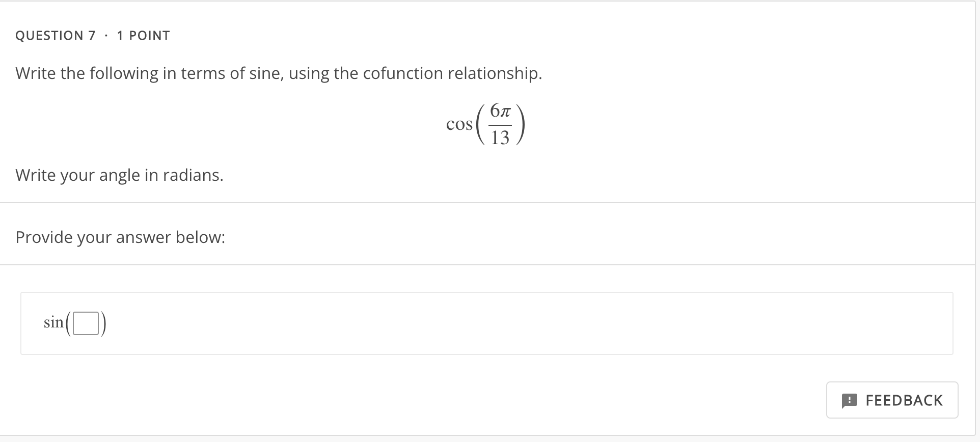Select the 6π numerator in the expression
Viewport: 980px width, 442px height.
[x=500, y=111]
